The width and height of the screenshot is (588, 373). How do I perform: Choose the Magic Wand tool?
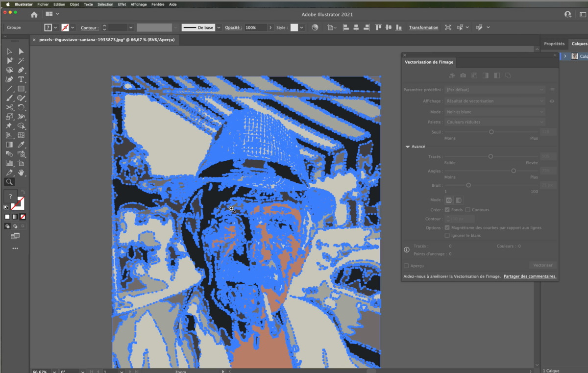coord(21,61)
